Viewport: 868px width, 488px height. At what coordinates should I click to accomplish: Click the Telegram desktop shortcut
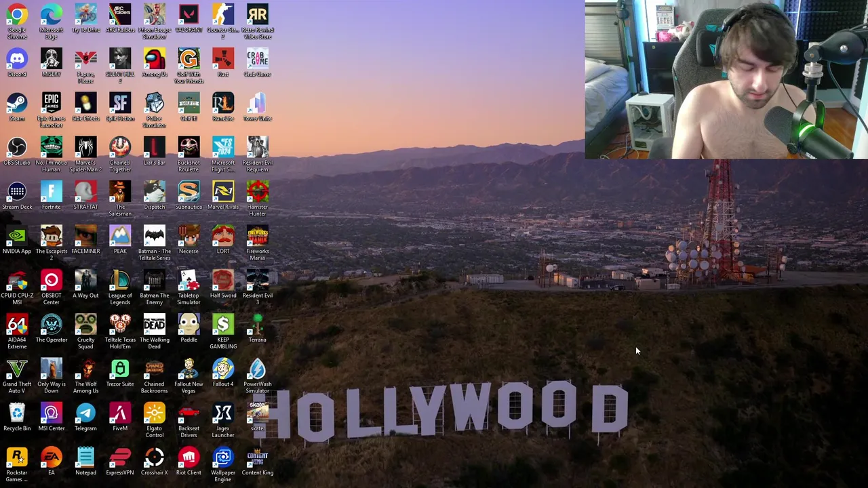pyautogui.click(x=85, y=412)
